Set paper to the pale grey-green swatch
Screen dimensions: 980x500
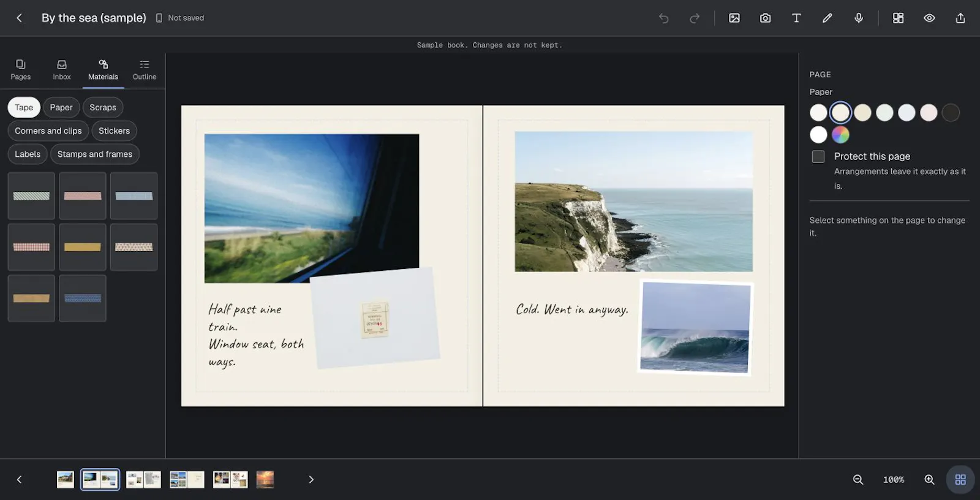(884, 113)
